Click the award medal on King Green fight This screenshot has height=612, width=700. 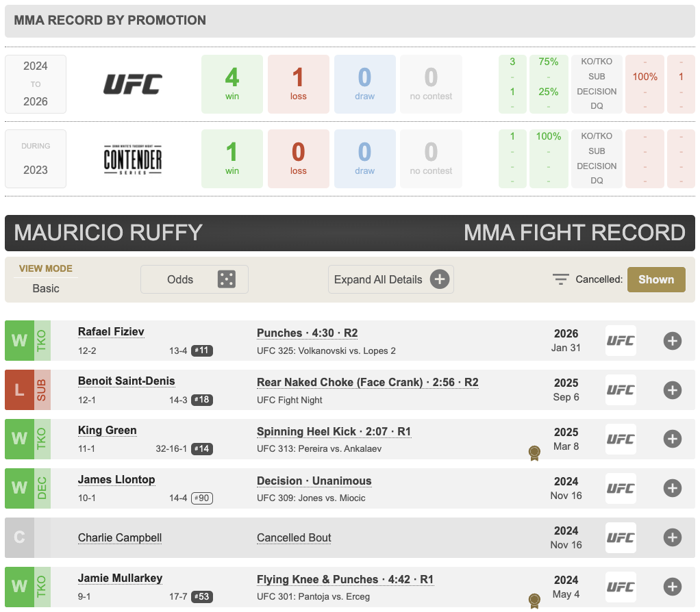click(x=534, y=452)
